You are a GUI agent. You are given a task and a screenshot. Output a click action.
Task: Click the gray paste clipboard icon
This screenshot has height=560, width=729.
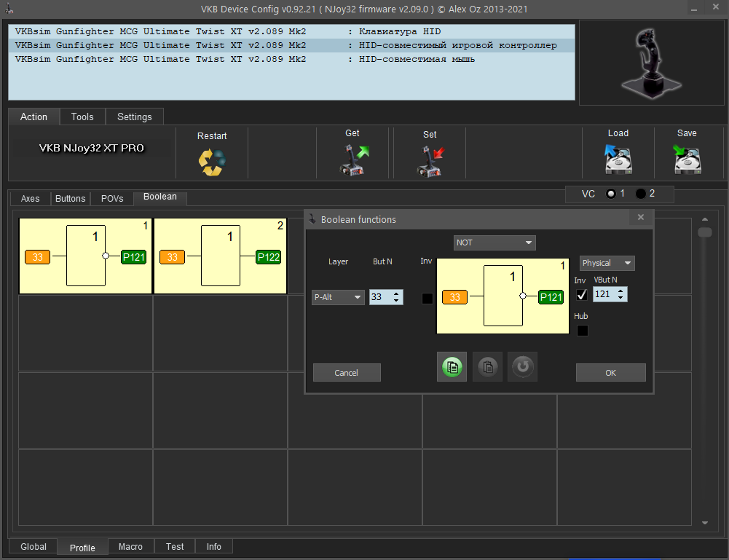coord(488,367)
